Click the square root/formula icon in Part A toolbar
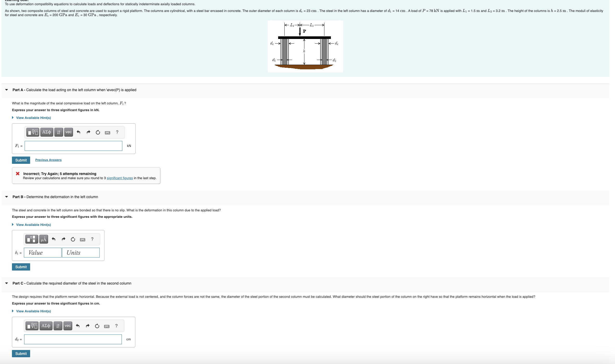The width and height of the screenshot is (615, 364). [x=34, y=132]
